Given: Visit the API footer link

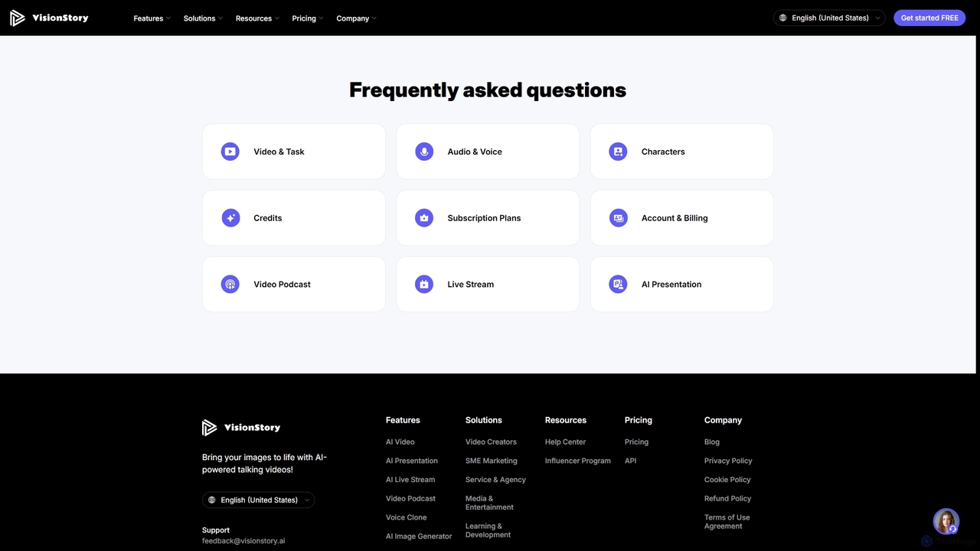Looking at the screenshot, I should (x=630, y=461).
